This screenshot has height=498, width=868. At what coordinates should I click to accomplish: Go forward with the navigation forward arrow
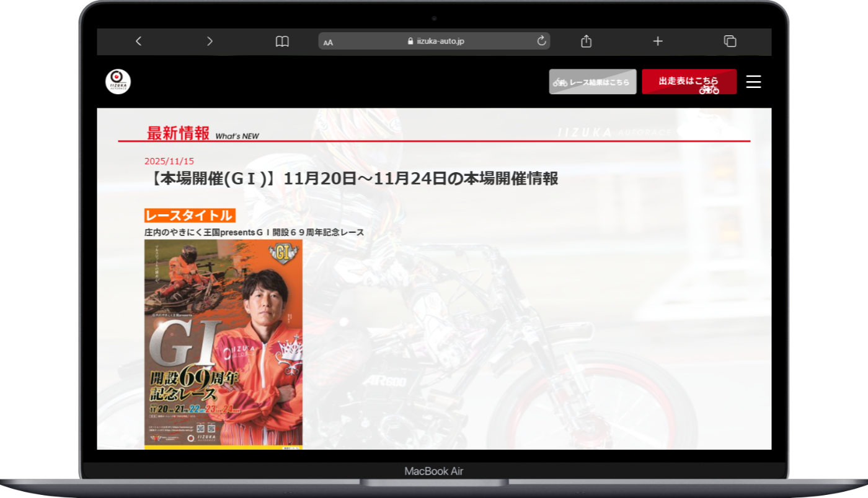[x=210, y=41]
